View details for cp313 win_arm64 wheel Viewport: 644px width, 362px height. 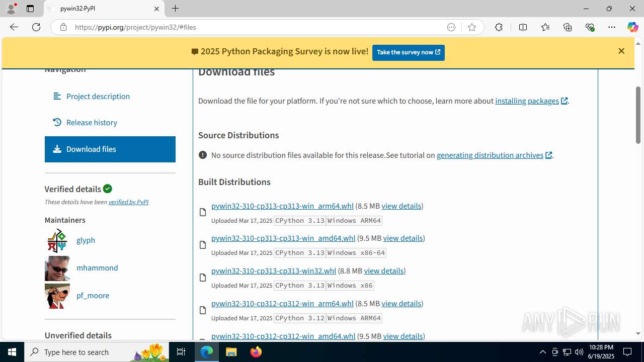tap(401, 206)
